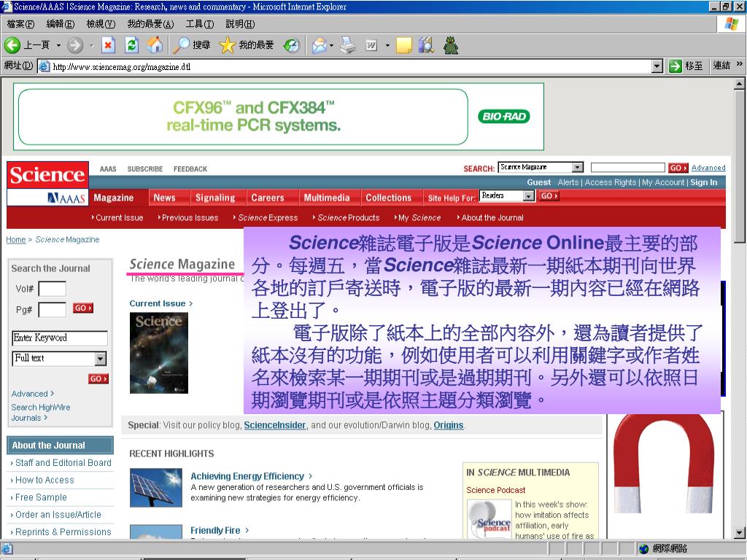Open the 編輯(E) menu
Image resolution: width=747 pixels, height=560 pixels.
[61, 24]
